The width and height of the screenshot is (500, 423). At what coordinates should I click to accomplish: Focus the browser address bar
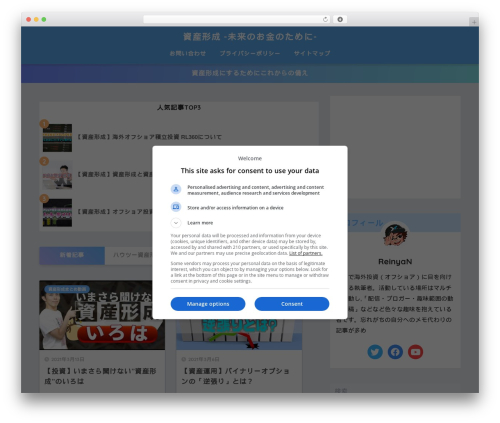tap(236, 19)
